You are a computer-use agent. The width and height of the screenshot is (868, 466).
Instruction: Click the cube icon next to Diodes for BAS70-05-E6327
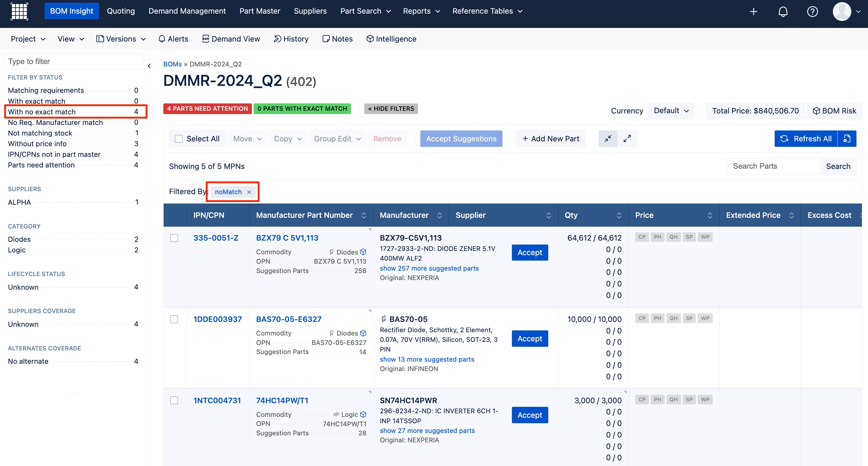[363, 333]
